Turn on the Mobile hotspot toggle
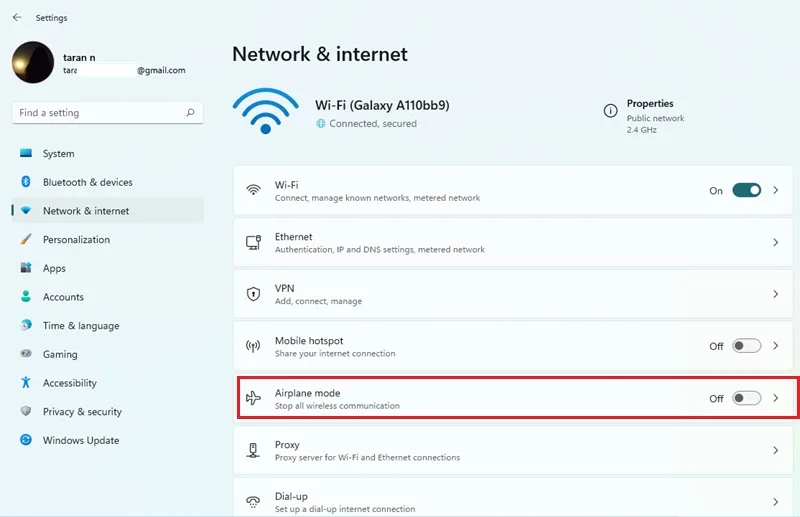Viewport: 800px width, 517px height. [746, 346]
